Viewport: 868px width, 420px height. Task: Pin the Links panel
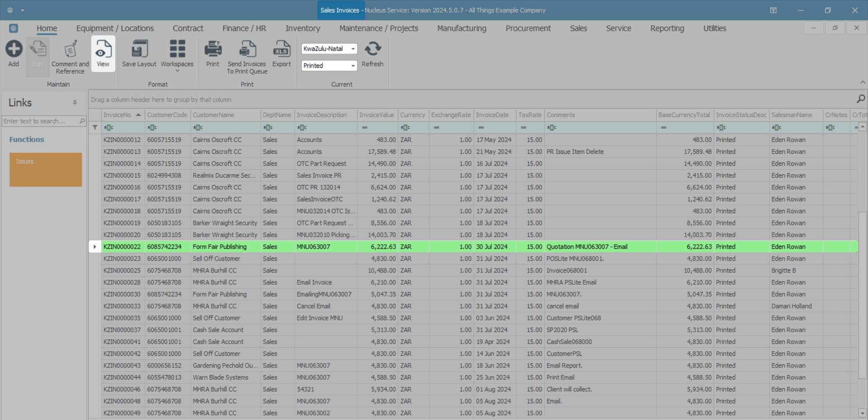(75, 103)
